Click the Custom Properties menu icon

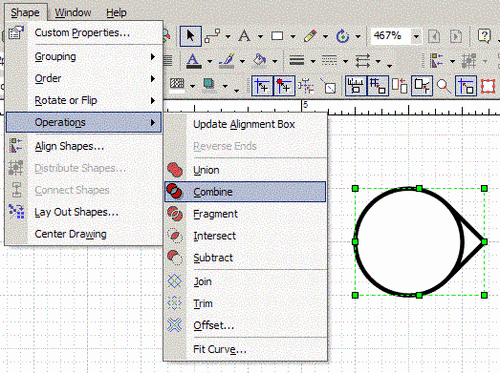pyautogui.click(x=15, y=33)
